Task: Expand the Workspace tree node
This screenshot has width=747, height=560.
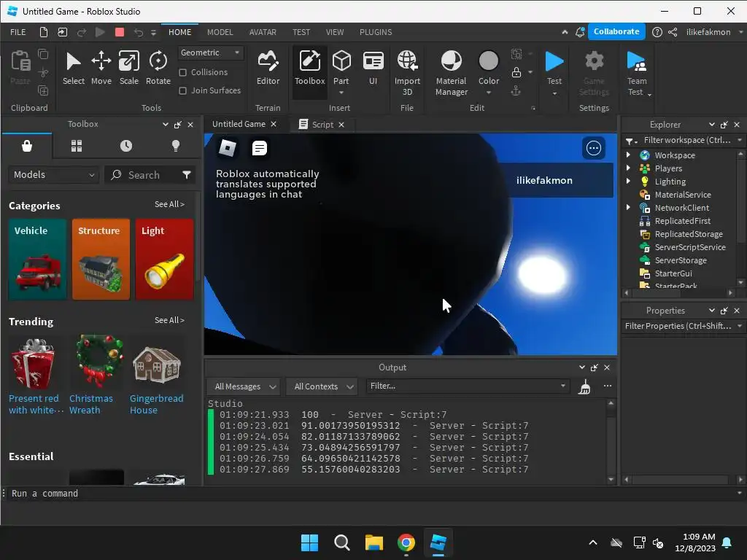Action: 628,155
